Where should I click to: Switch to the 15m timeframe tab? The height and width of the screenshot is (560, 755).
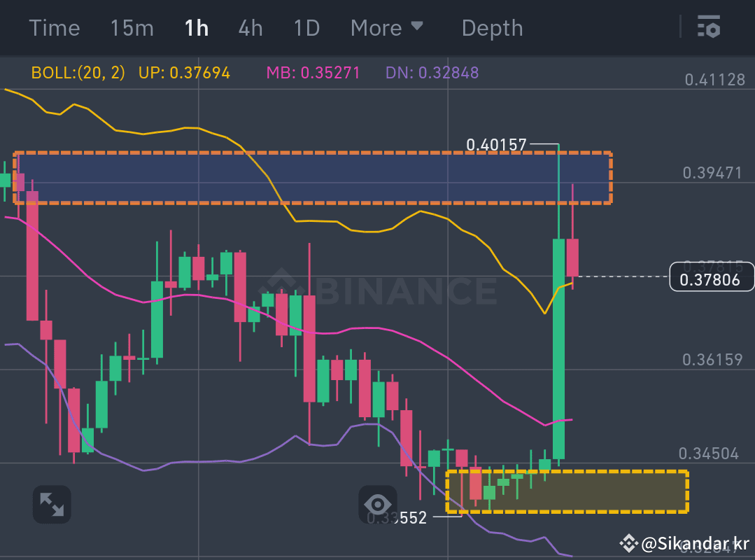click(132, 27)
